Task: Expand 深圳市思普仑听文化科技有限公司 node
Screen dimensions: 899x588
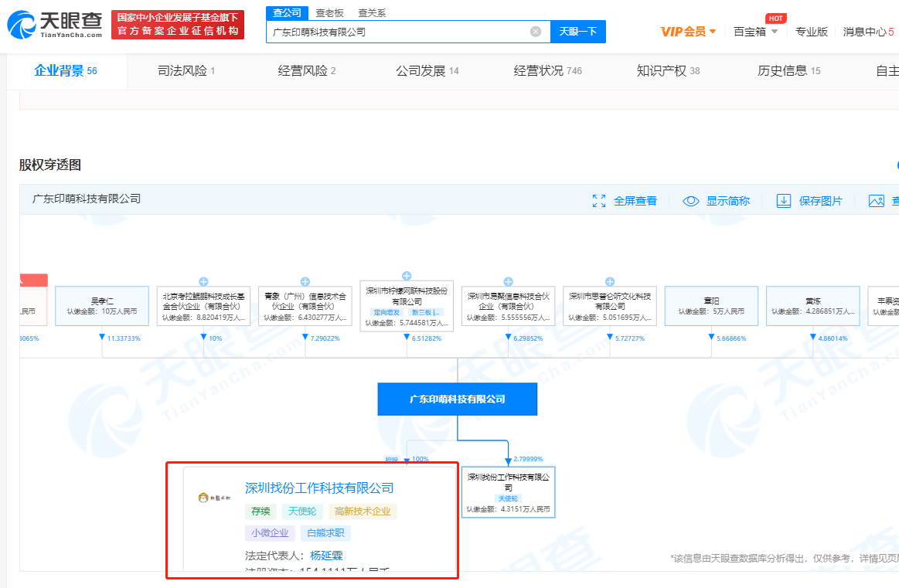Action: coord(609,281)
